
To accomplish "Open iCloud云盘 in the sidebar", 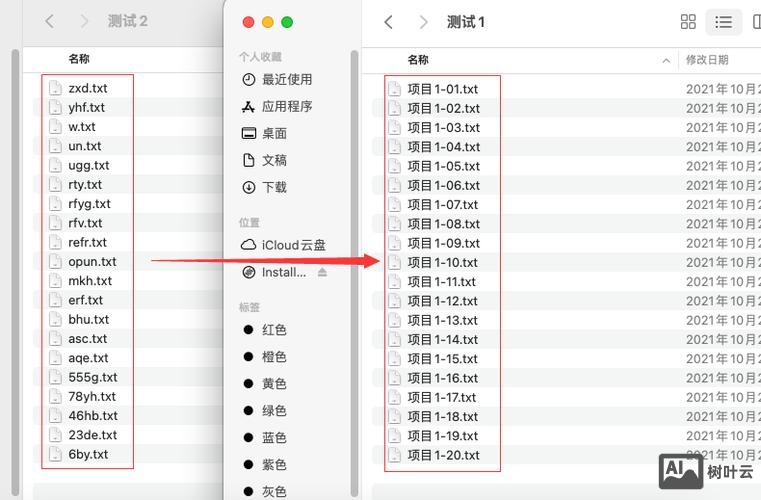I will pyautogui.click(x=283, y=245).
